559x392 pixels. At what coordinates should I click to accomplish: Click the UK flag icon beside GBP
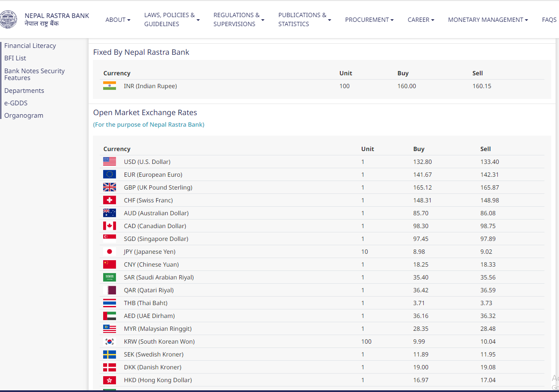pos(110,187)
